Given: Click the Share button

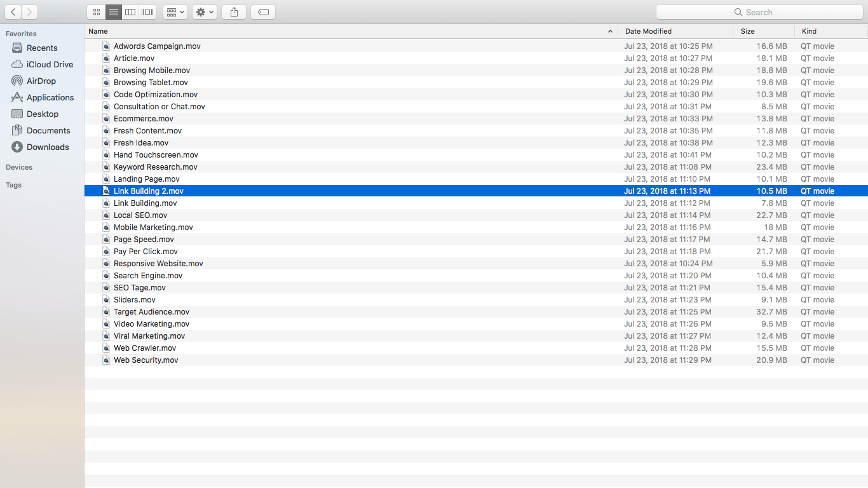Looking at the screenshot, I should (234, 12).
